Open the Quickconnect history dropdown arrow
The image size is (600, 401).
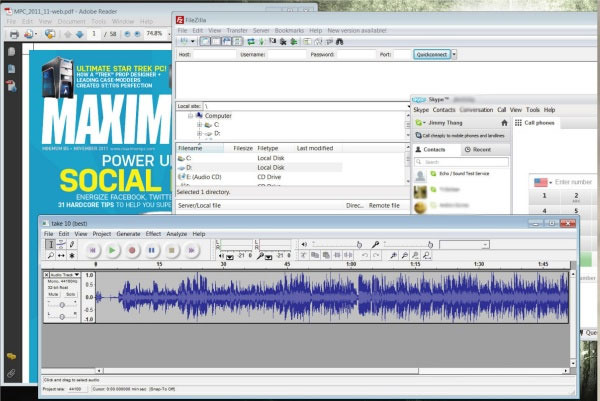(454, 54)
